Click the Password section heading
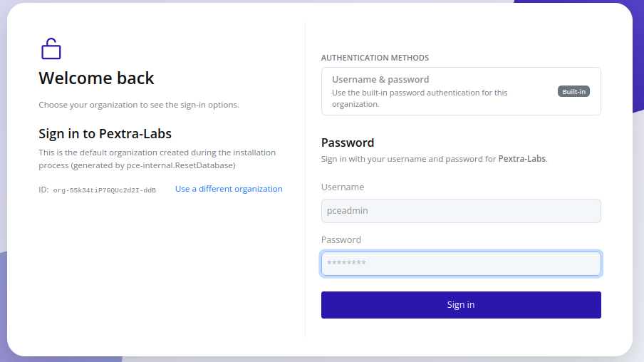The width and height of the screenshot is (644, 362). click(x=348, y=143)
